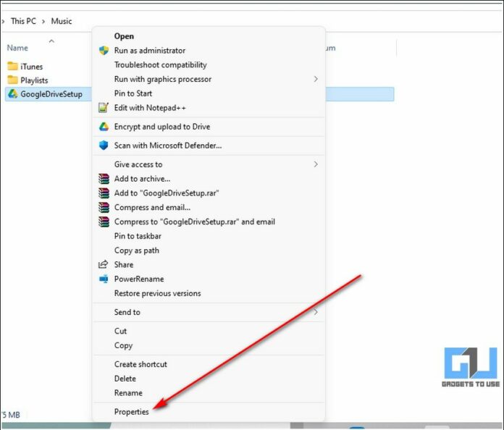Click the WinRAR icon beside Compress and email
This screenshot has width=504, height=430.
click(x=104, y=207)
